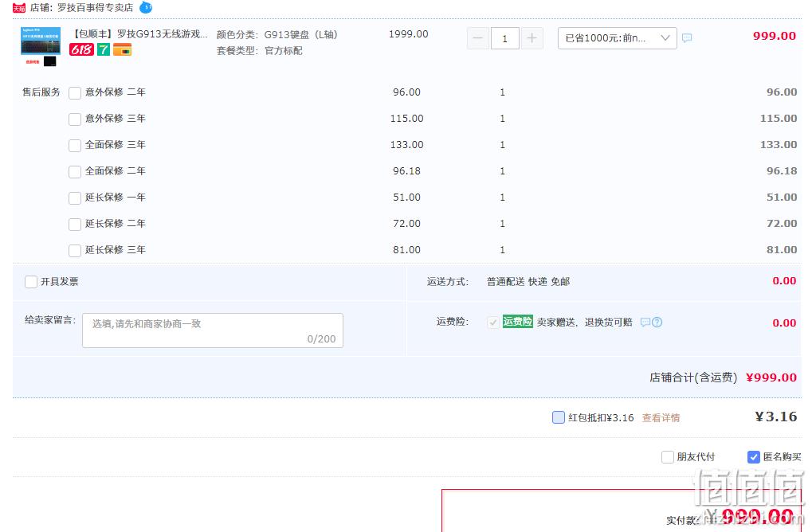
Task: Click the 店铺合计(含运费) label
Action: [693, 377]
